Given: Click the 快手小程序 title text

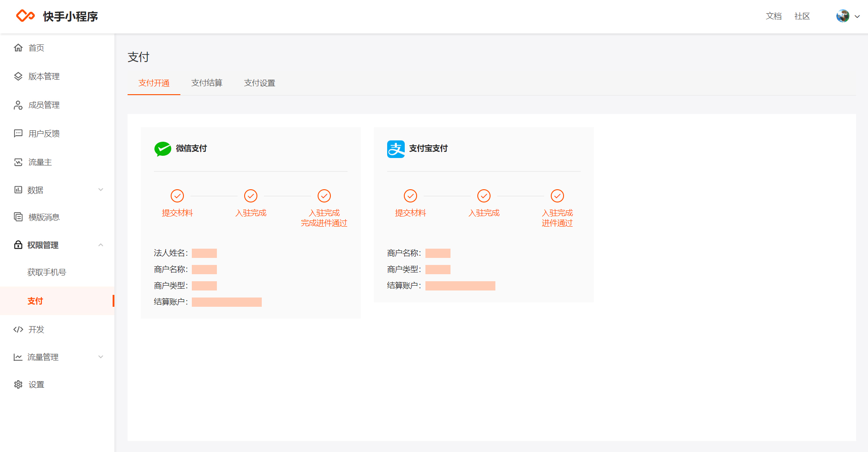Looking at the screenshot, I should pyautogui.click(x=70, y=16).
